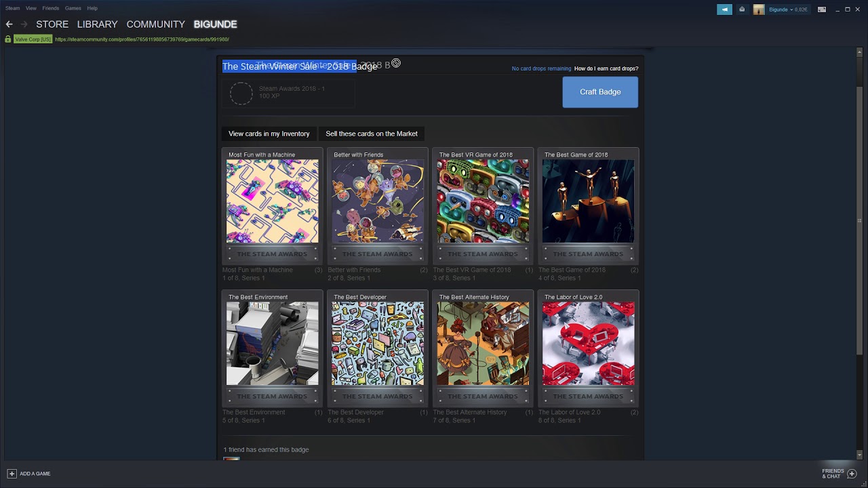Image resolution: width=868 pixels, height=488 pixels.
Task: Open the Help menu
Action: point(92,8)
